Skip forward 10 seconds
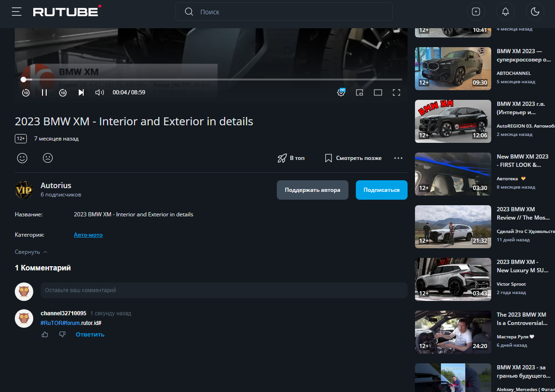The height and width of the screenshot is (392, 555). coord(63,92)
